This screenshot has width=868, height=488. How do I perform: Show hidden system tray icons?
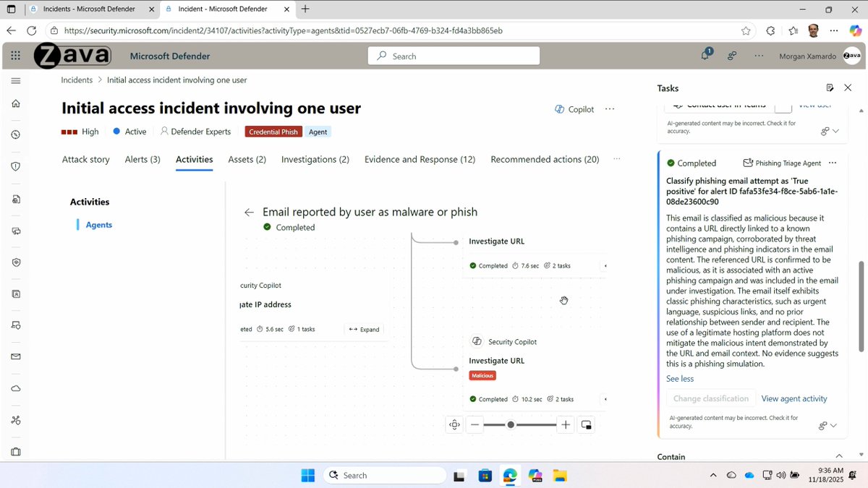pos(713,475)
